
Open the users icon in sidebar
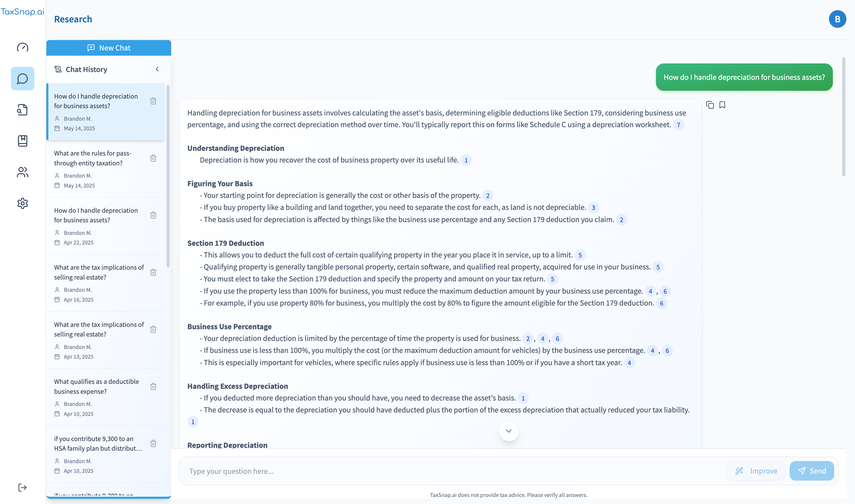tap(22, 172)
